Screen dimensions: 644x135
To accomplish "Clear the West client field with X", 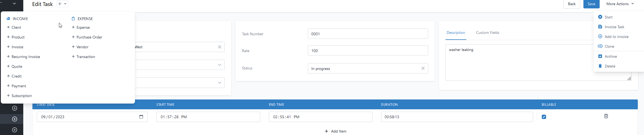I will (220, 47).
